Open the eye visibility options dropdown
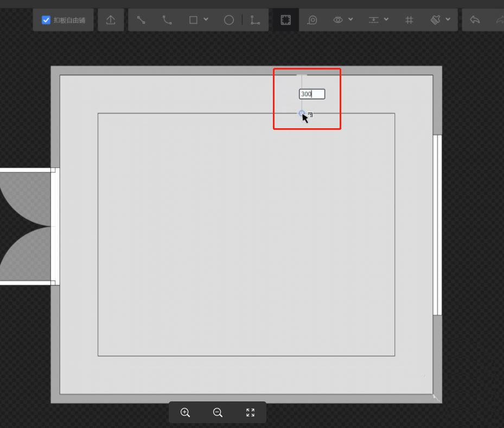Screen dimensions: 504x428 tap(350, 20)
